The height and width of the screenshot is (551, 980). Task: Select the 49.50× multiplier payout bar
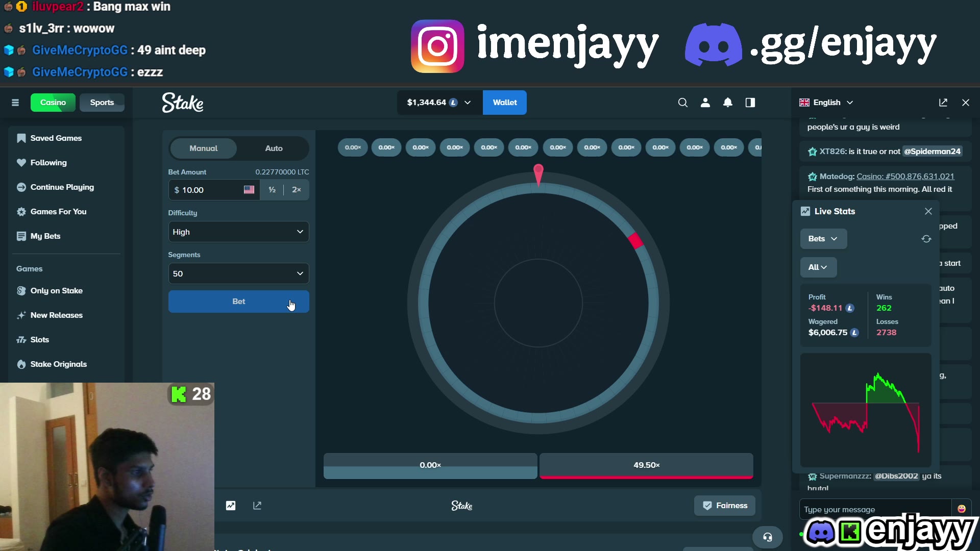pos(646,465)
